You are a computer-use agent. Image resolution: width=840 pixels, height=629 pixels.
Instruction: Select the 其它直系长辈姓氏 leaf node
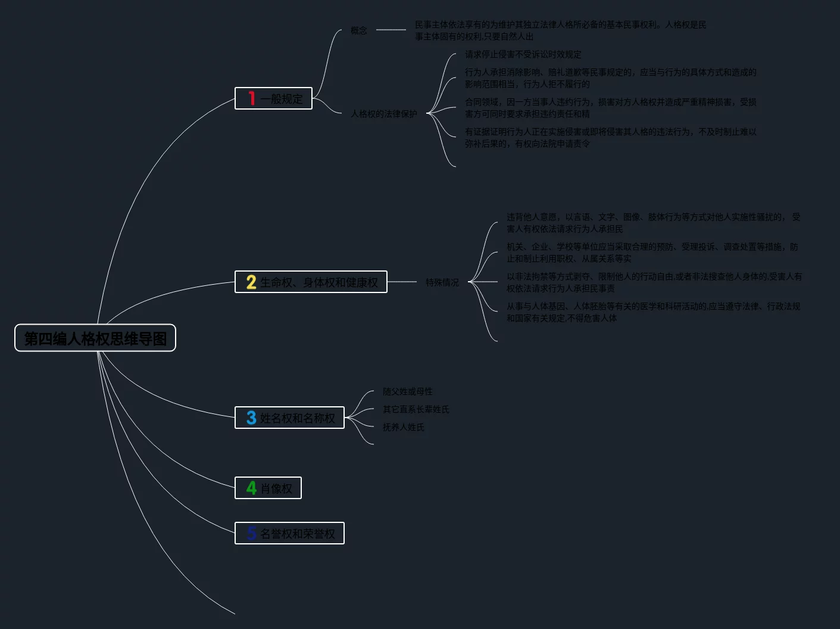pos(416,409)
